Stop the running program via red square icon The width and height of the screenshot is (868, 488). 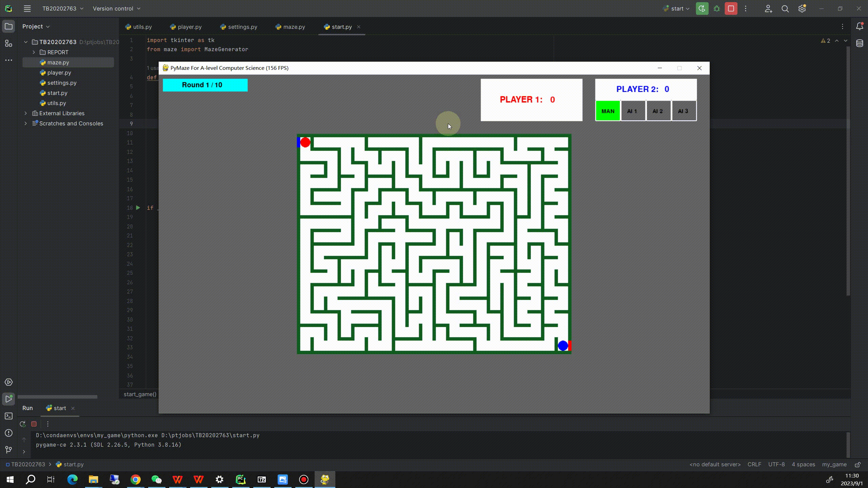(x=731, y=8)
